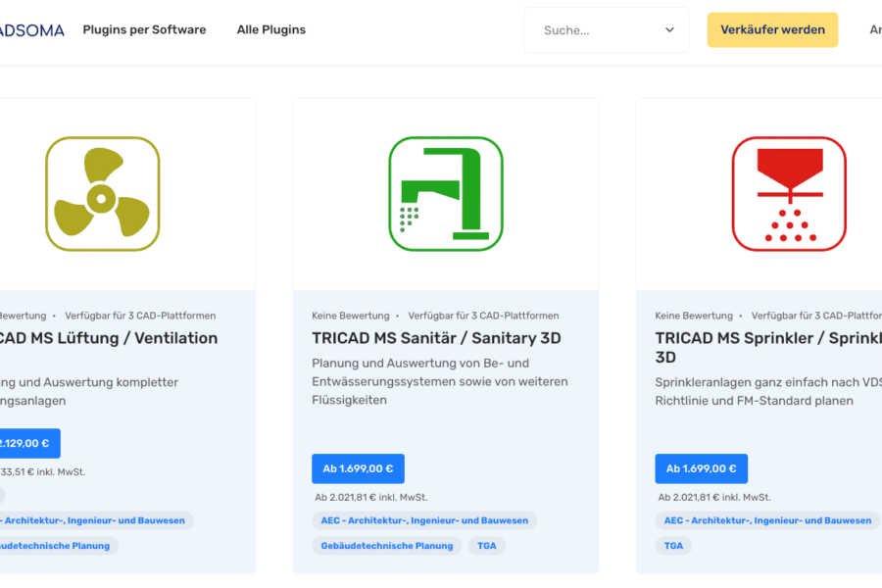This screenshot has height=588, width=882.
Task: Select the Gebäudetechnische Planung tag on Sanitär card
Action: [x=386, y=546]
